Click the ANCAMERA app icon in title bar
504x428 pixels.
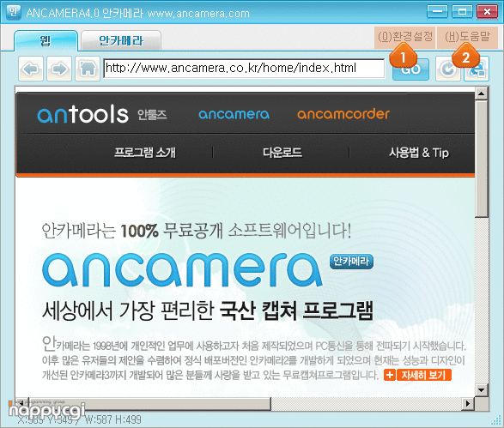[14, 13]
